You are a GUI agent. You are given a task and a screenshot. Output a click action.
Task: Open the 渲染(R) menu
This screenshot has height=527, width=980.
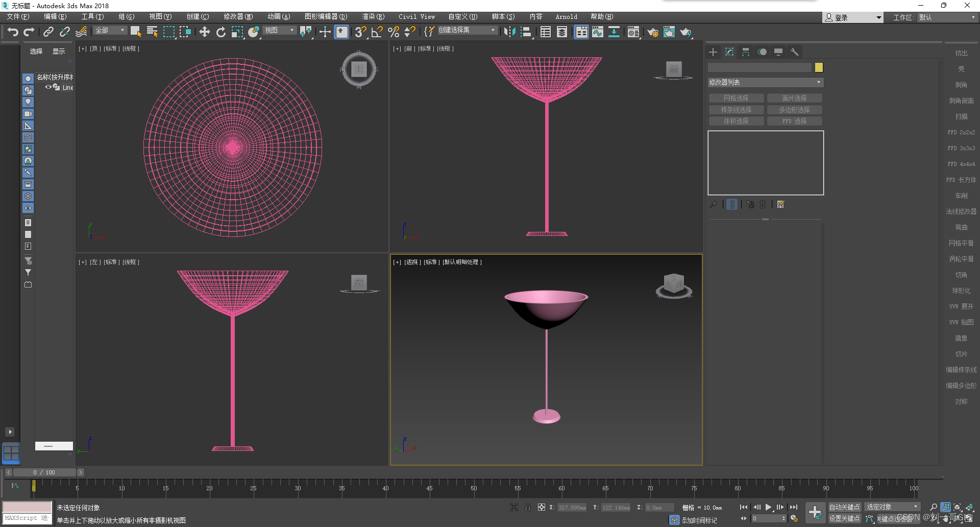pos(373,17)
